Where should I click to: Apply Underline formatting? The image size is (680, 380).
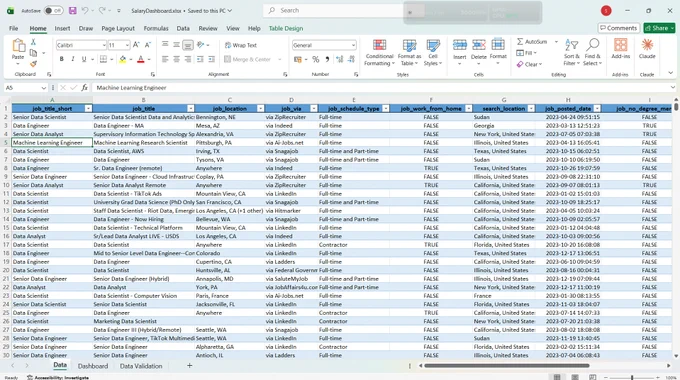click(x=84, y=59)
